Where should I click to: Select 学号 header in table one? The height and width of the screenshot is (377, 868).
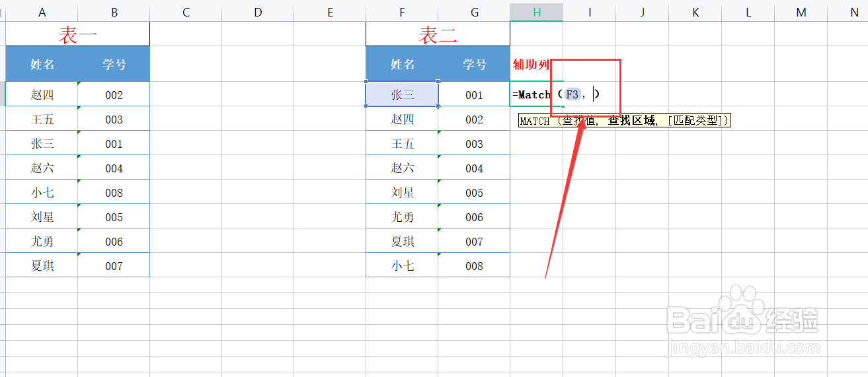(114, 64)
